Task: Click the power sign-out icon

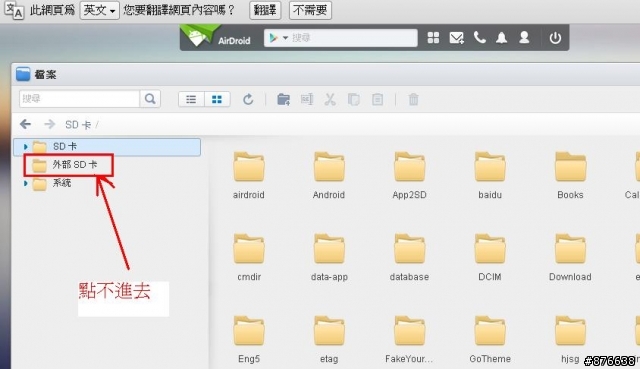Action: (x=555, y=38)
